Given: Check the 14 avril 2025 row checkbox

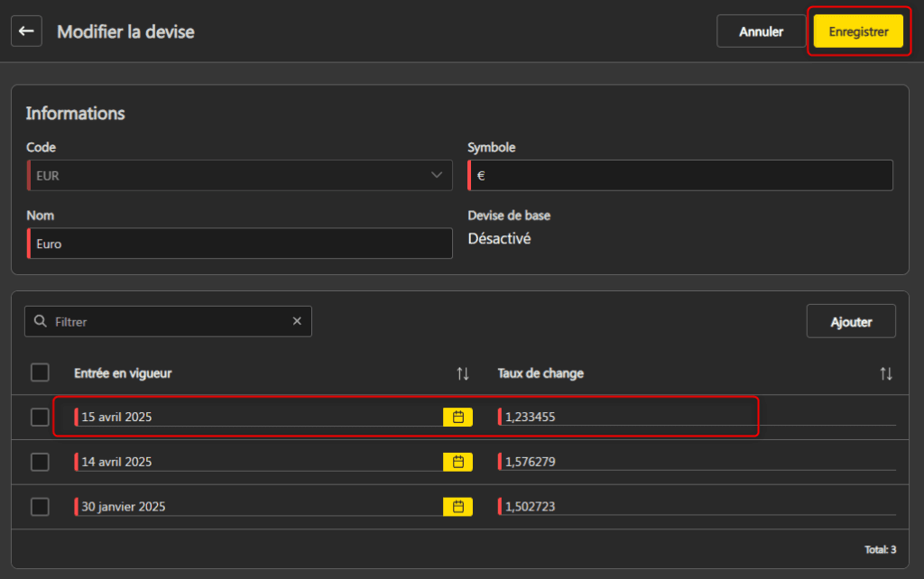Looking at the screenshot, I should [40, 462].
